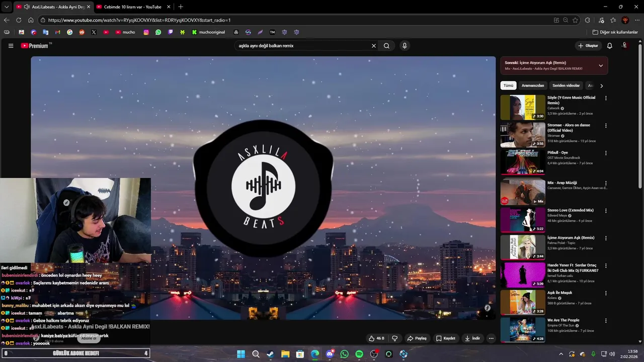Open options for Hande Yener Ft Serdar Ortaç
Screen dimensions: 644x362
[606, 265]
